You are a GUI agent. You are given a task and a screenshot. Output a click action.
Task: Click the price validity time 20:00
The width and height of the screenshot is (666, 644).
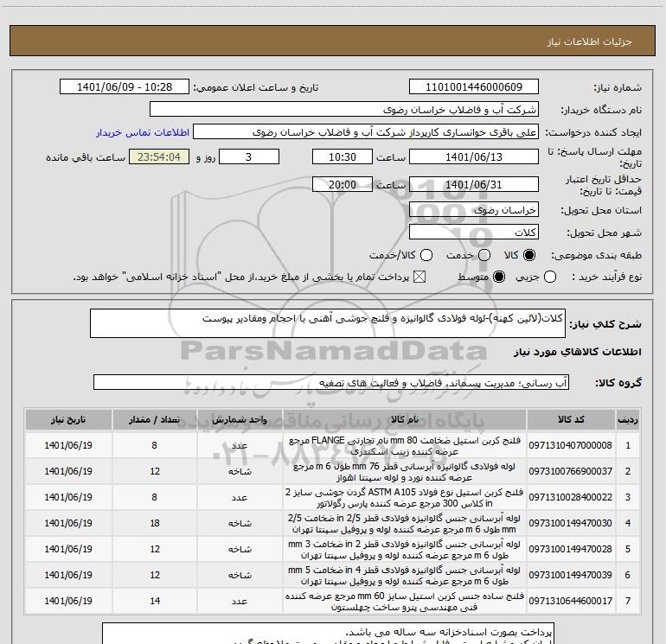343,184
